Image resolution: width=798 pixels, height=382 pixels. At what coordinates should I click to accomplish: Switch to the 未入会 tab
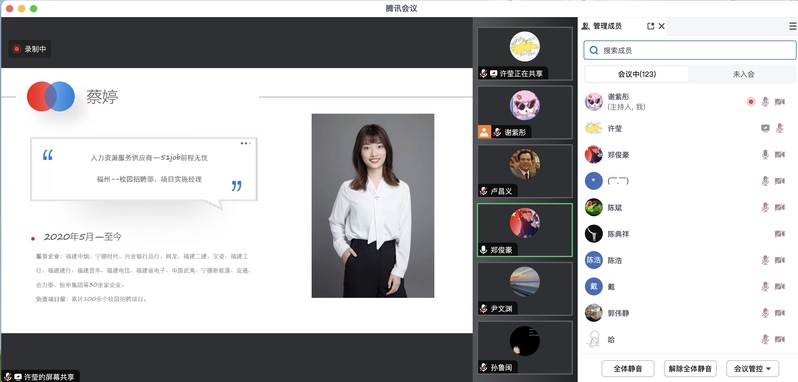743,74
